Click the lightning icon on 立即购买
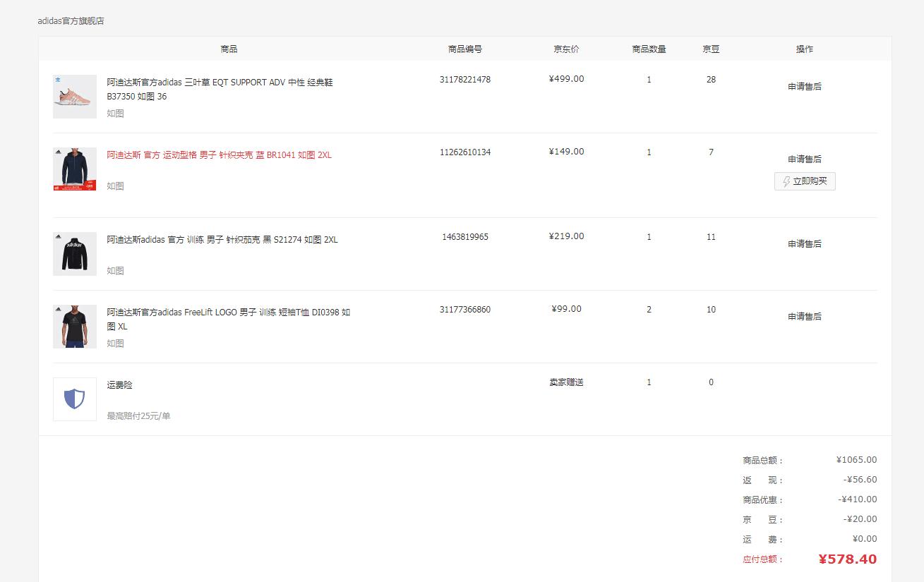924x582 pixels. [x=786, y=181]
